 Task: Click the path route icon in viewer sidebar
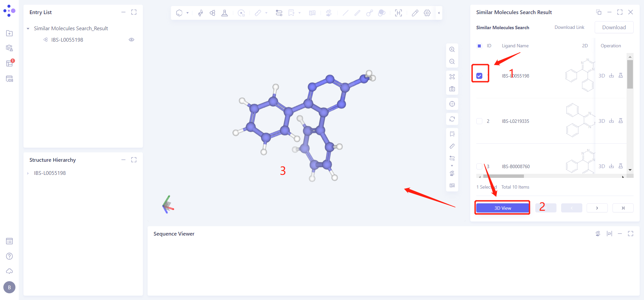pos(452,158)
